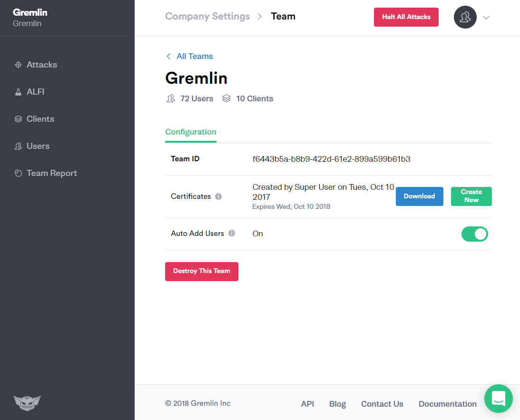Click the Auto Add Users info icon
This screenshot has height=420, width=520.
tap(232, 234)
